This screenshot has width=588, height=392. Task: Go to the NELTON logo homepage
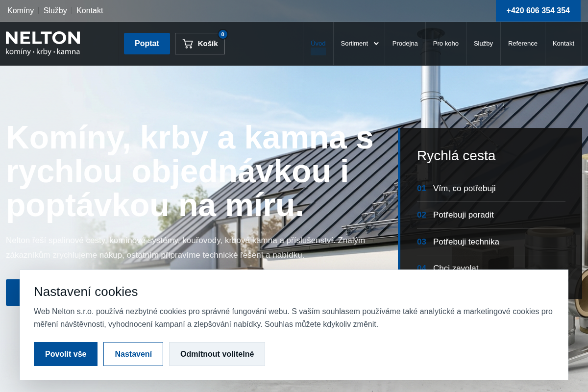tap(43, 43)
